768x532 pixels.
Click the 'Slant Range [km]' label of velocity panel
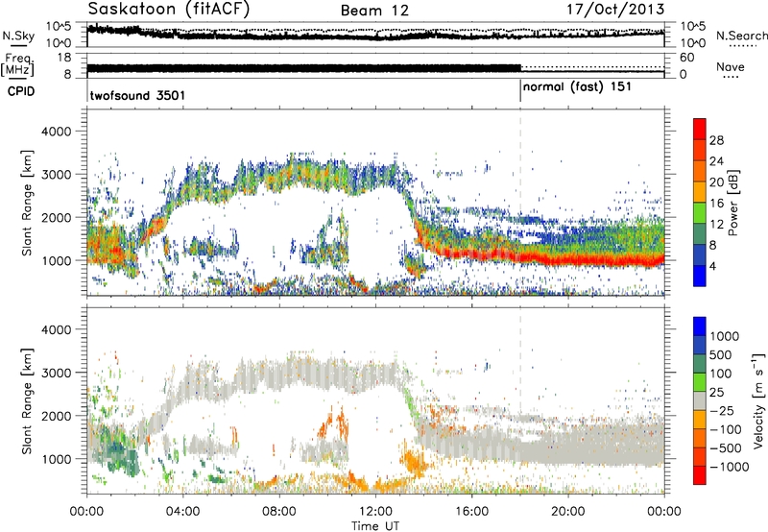point(27,401)
